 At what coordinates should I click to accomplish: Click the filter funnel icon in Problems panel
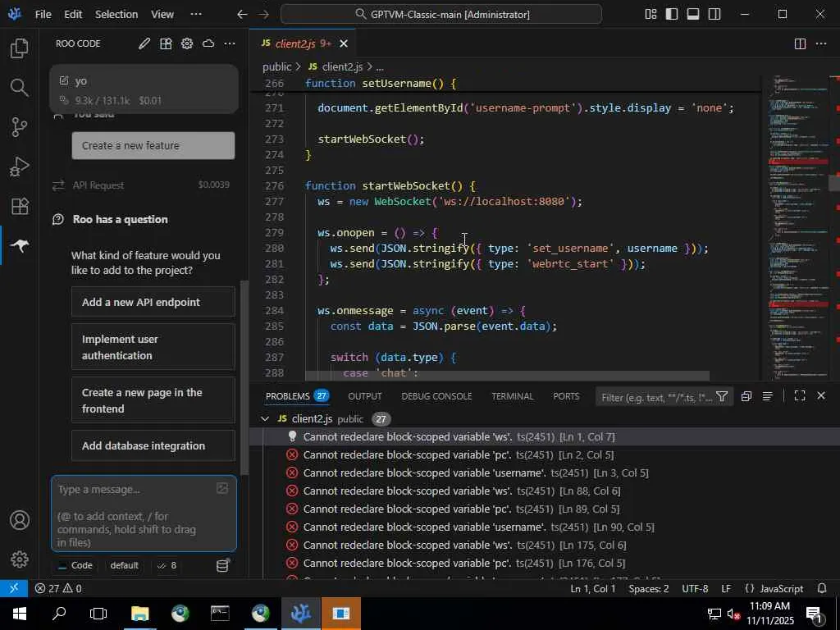point(722,396)
